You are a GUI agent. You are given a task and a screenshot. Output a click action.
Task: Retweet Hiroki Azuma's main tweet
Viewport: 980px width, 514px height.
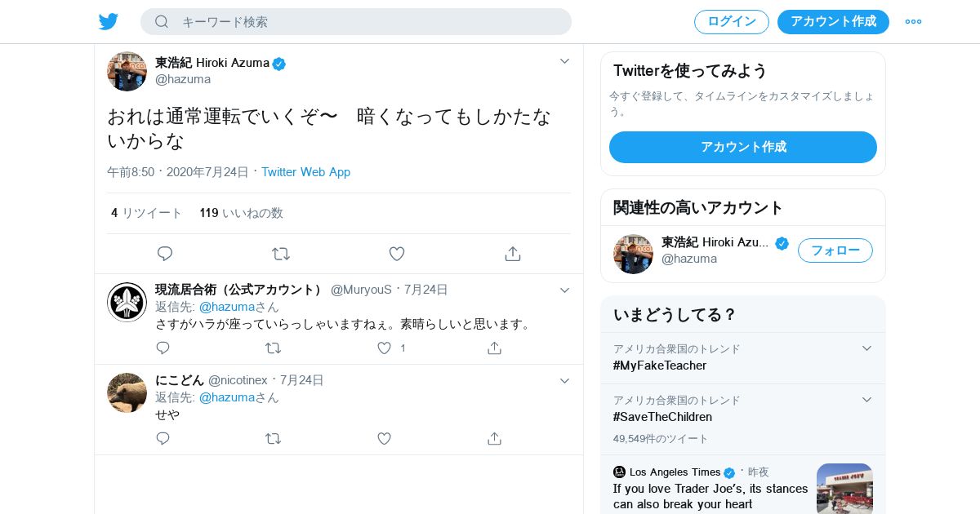[281, 254]
